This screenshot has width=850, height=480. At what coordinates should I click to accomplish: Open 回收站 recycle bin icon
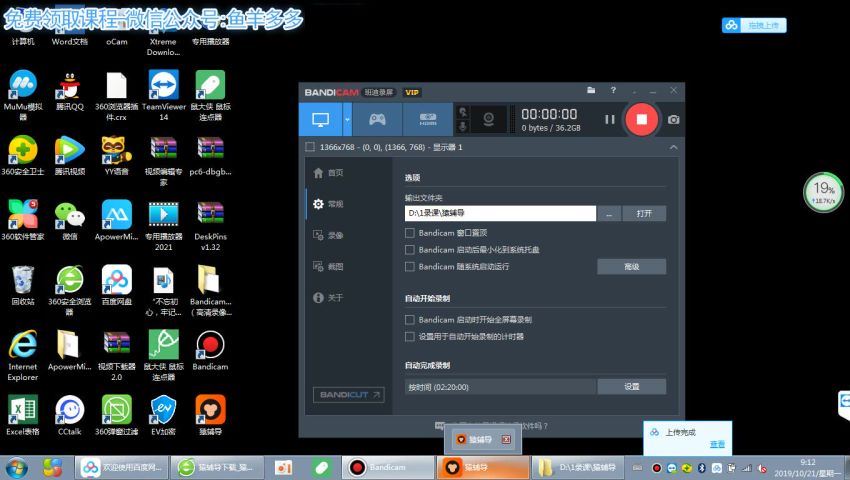tap(23, 285)
